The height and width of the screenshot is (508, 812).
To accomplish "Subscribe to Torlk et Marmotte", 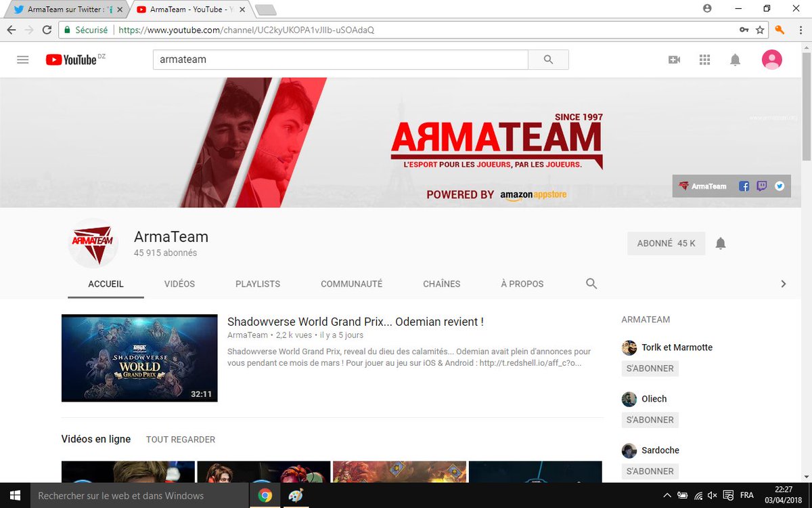I will (x=650, y=368).
